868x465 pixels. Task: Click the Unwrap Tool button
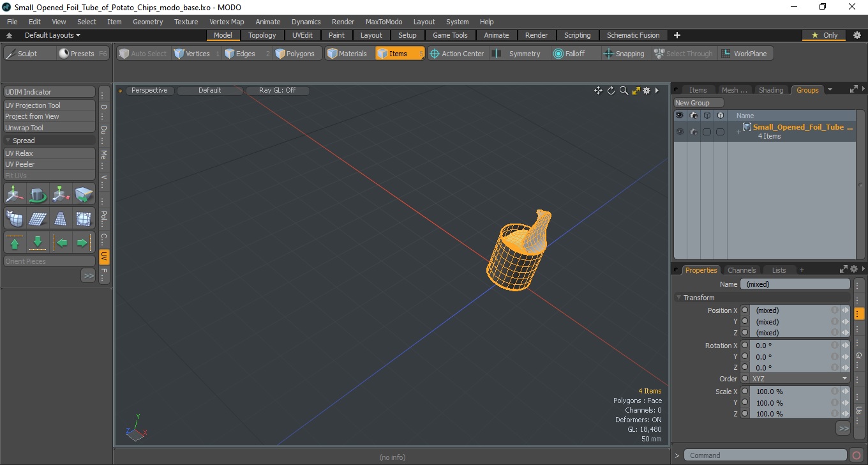[50, 128]
